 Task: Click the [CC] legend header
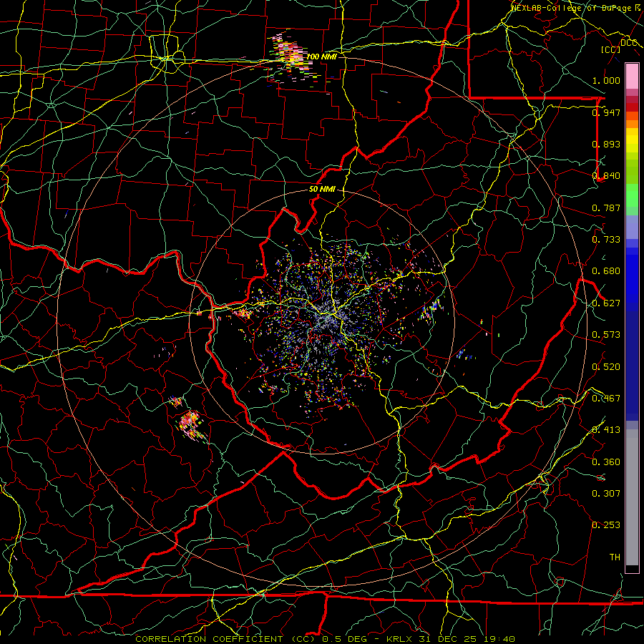tap(611, 49)
